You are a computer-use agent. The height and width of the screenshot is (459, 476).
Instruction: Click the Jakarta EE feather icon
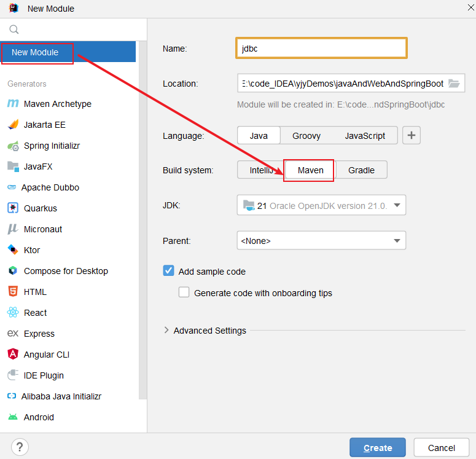pos(13,125)
